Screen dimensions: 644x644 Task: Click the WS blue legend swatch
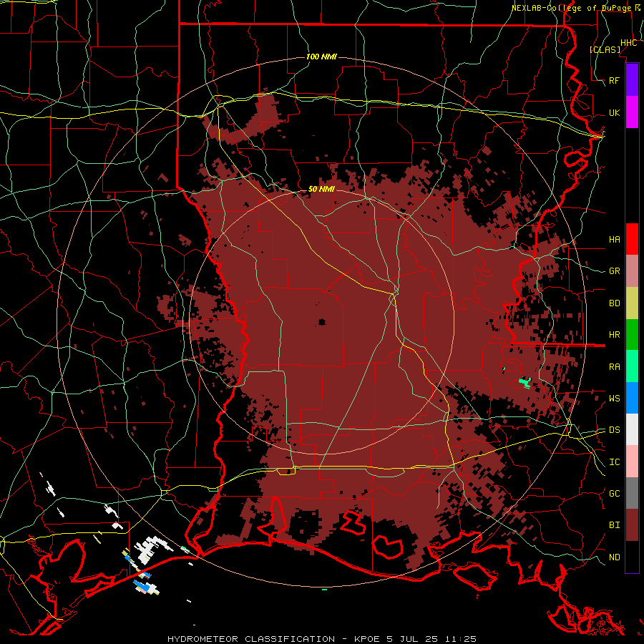pyautogui.click(x=632, y=398)
